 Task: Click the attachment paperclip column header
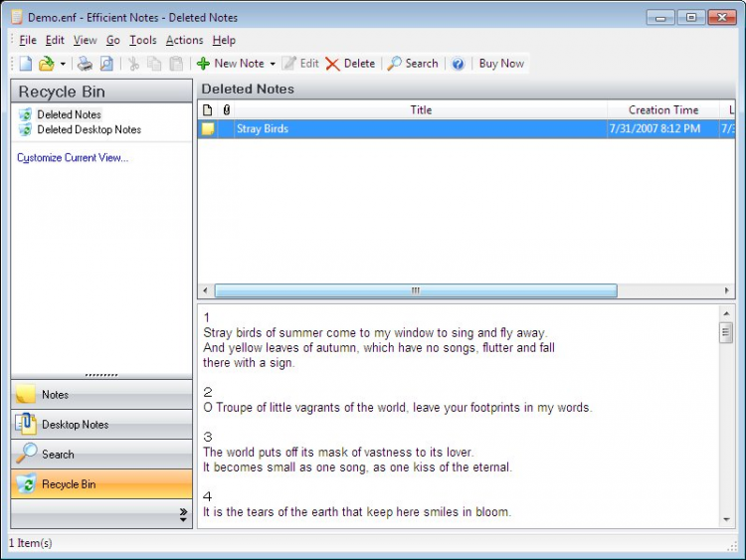click(x=227, y=109)
